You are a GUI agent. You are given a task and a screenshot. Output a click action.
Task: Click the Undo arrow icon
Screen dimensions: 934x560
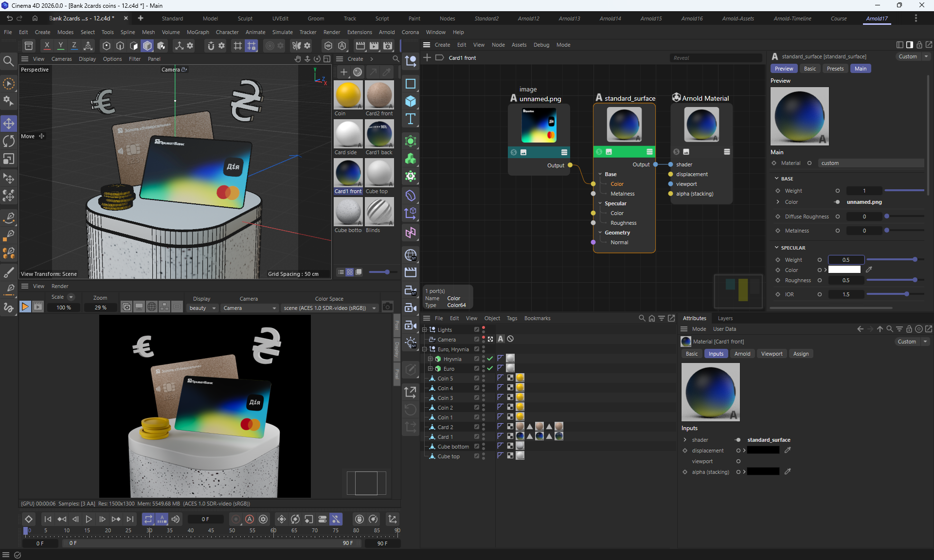click(9, 18)
